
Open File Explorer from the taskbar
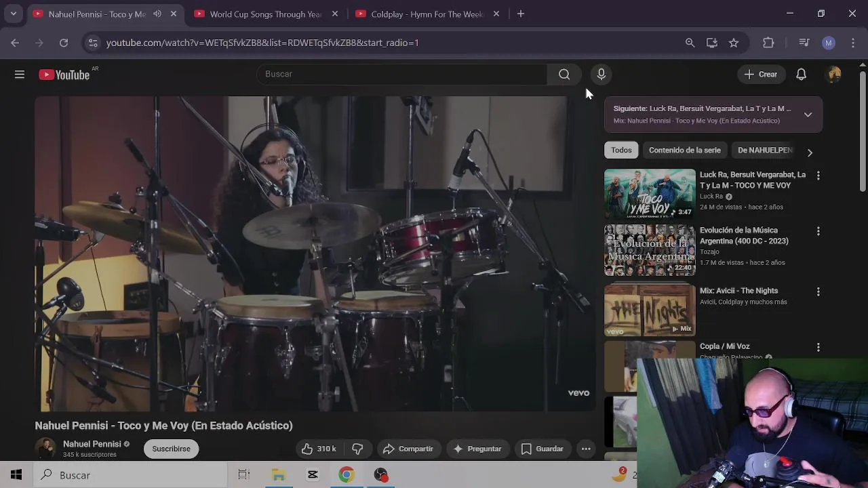pos(279,475)
